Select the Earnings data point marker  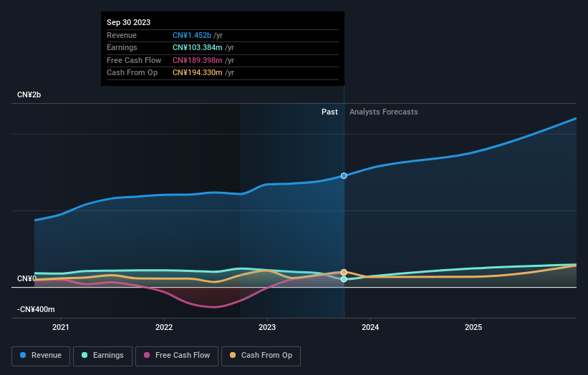[344, 279]
